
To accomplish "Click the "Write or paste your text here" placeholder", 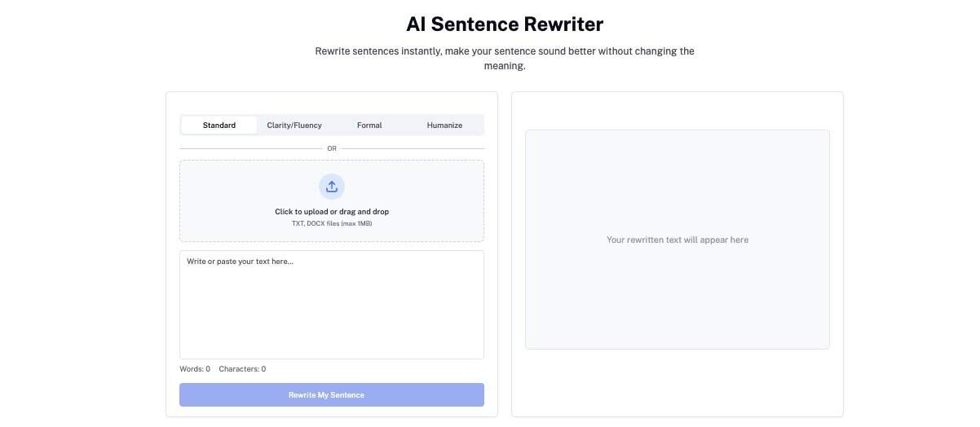I will (240, 262).
